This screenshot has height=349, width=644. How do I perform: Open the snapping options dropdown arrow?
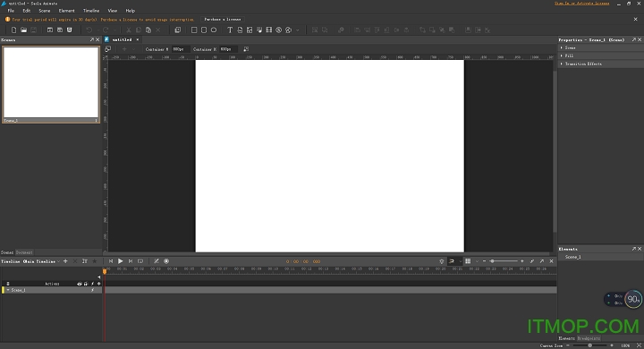point(460,261)
